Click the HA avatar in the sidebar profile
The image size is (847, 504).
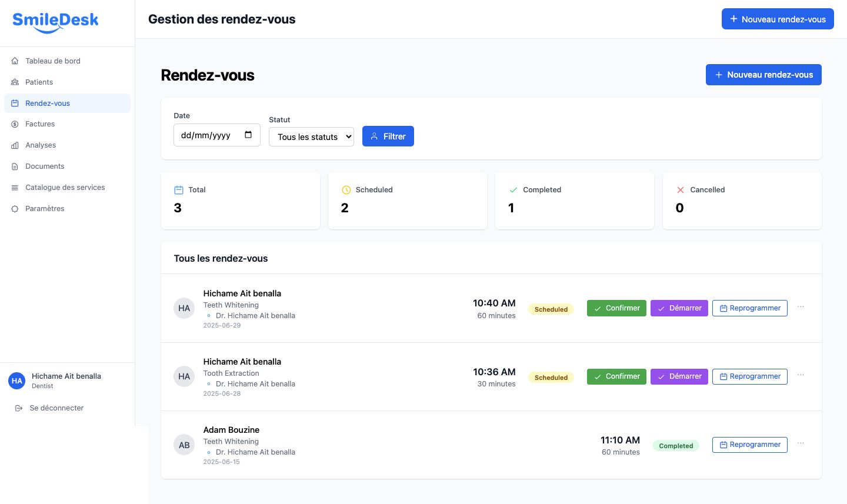pos(17,381)
